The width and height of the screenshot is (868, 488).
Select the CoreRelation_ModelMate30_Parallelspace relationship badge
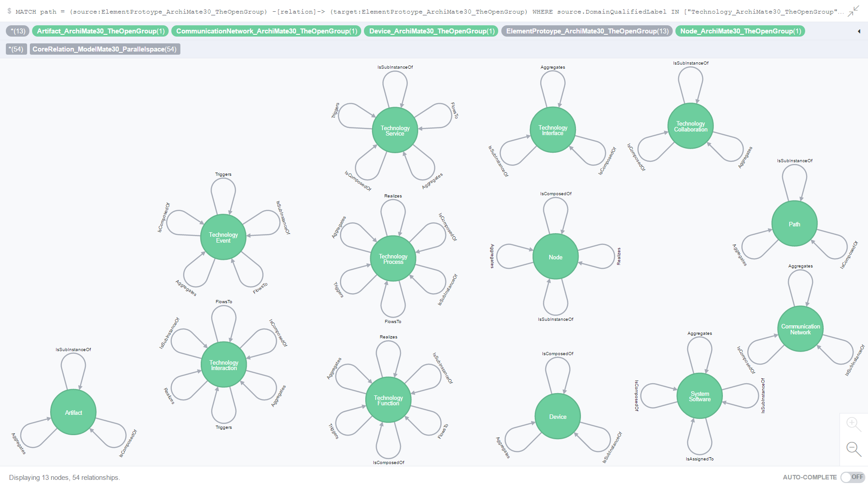[x=105, y=49]
